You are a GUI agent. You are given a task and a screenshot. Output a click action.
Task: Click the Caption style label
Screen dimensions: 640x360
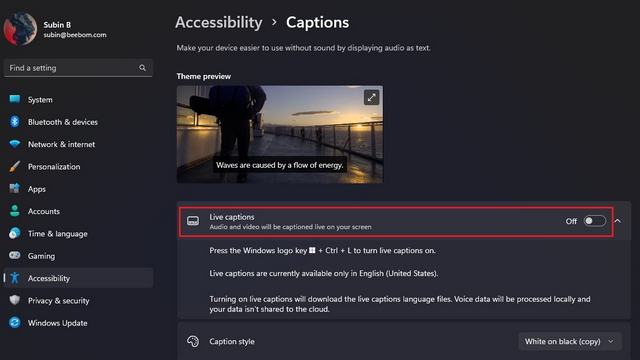click(x=232, y=341)
